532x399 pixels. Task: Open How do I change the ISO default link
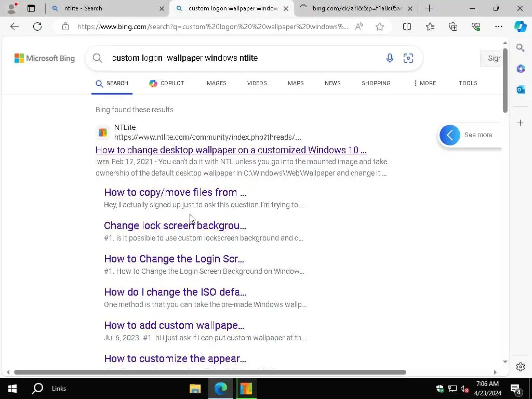(x=175, y=292)
